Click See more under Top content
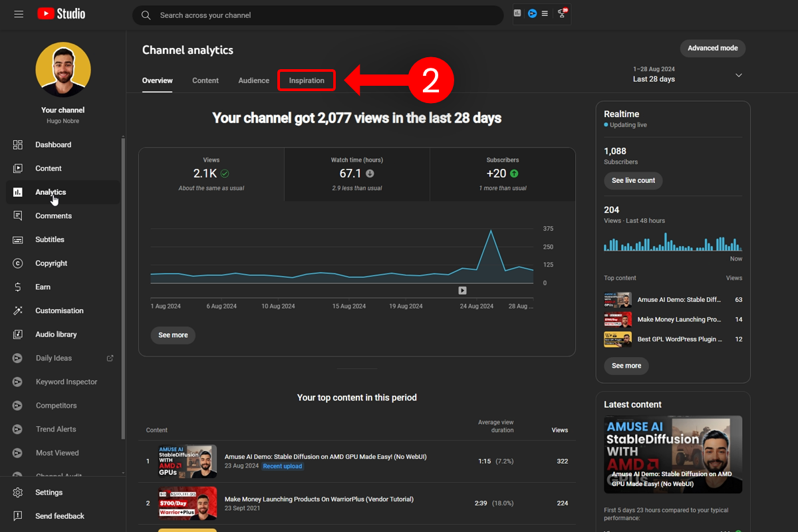Viewport: 798px width, 532px height. point(626,366)
